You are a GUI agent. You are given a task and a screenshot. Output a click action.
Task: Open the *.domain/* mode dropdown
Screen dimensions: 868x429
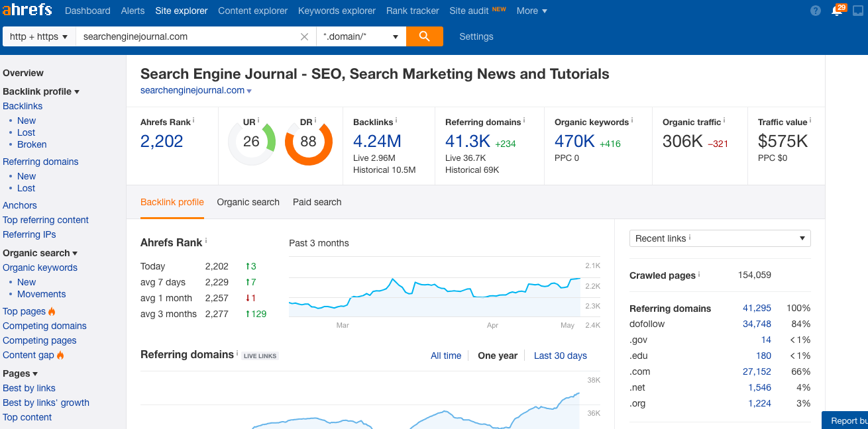(x=361, y=37)
